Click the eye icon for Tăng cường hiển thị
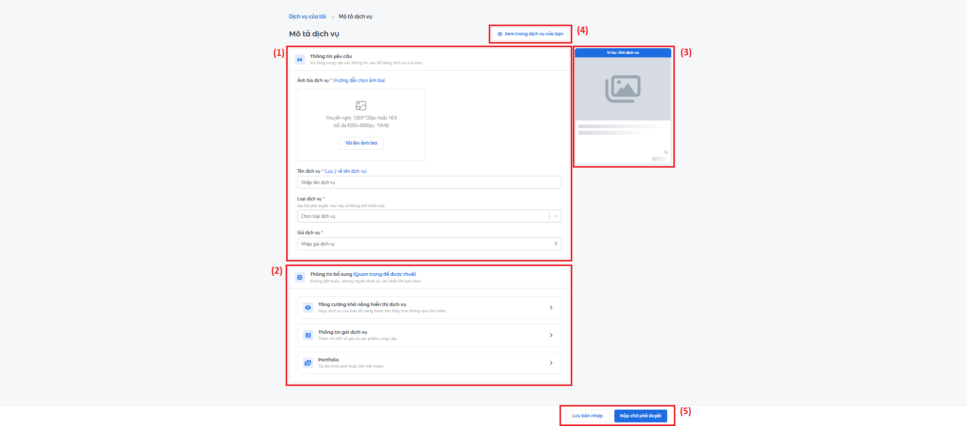The image size is (980, 426). click(x=308, y=308)
